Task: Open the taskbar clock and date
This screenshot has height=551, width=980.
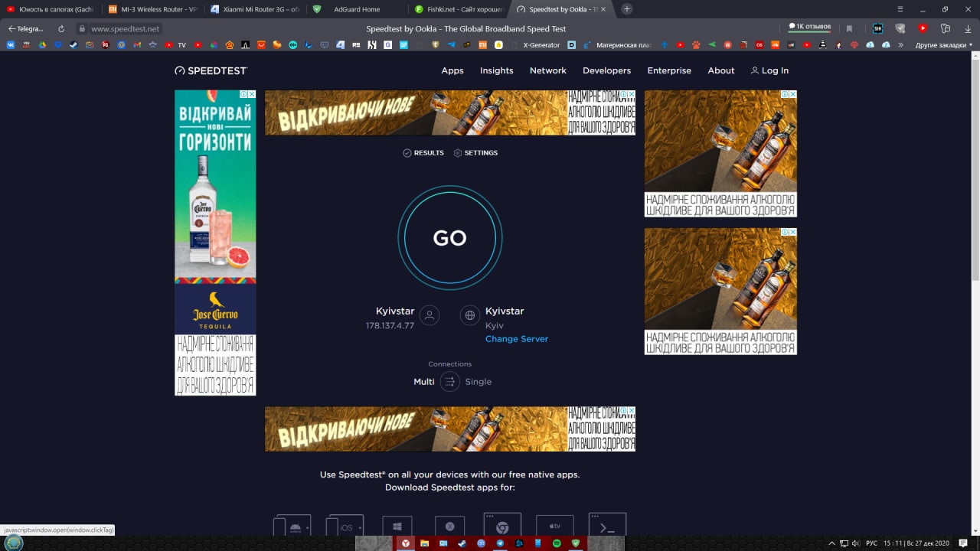Action: tap(916, 543)
